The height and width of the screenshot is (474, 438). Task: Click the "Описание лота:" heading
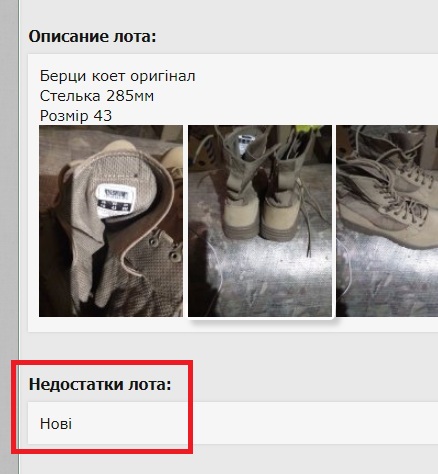point(92,36)
